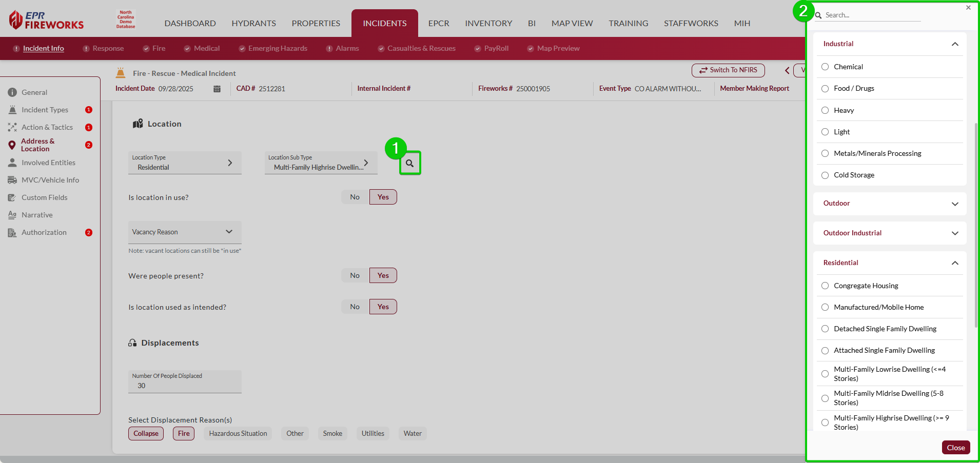Set 'Is location in use?' to No

[x=355, y=197]
